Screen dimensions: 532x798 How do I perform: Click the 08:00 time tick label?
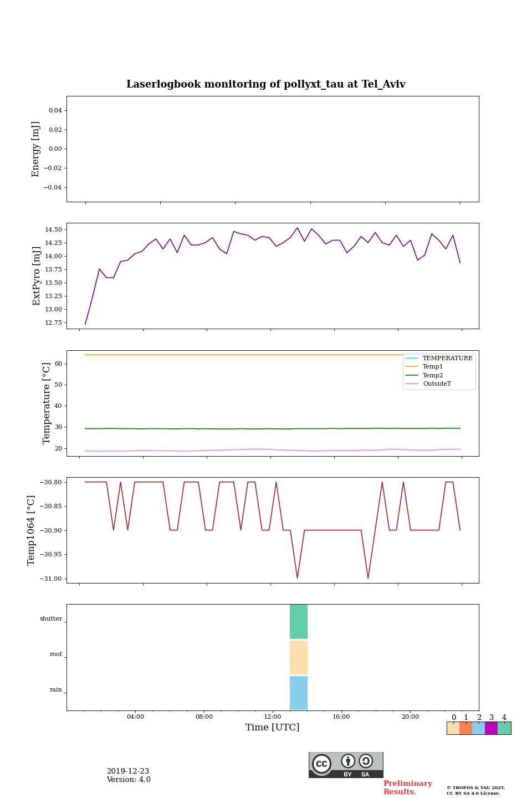tap(204, 717)
